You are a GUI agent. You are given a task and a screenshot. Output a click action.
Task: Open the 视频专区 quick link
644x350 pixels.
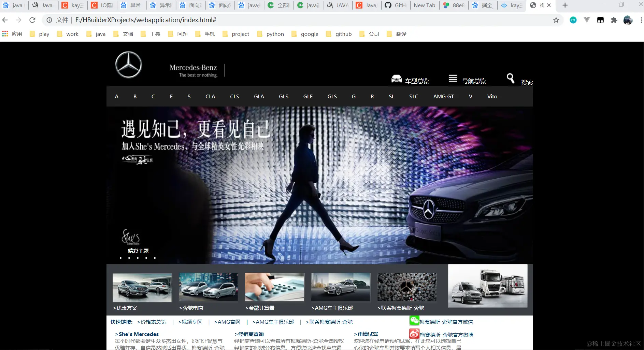click(190, 322)
